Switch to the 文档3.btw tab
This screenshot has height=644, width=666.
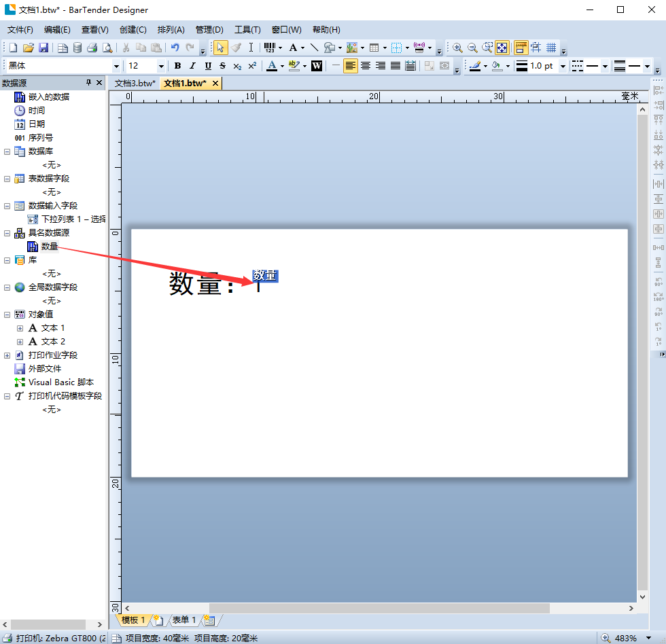[x=135, y=83]
